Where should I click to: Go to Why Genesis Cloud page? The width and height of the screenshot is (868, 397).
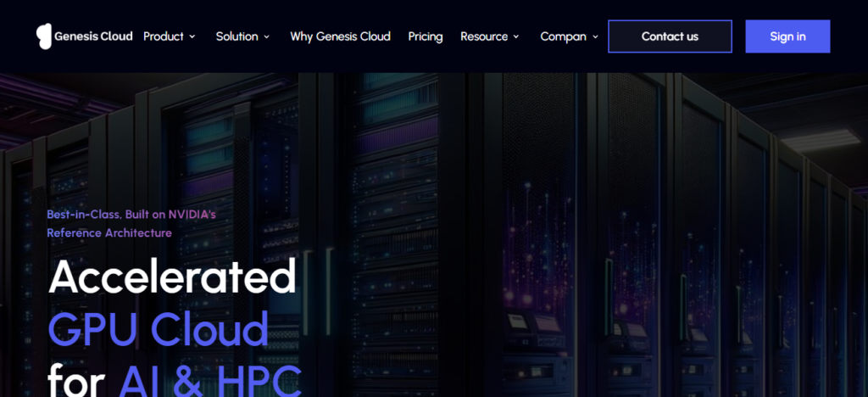[341, 36]
